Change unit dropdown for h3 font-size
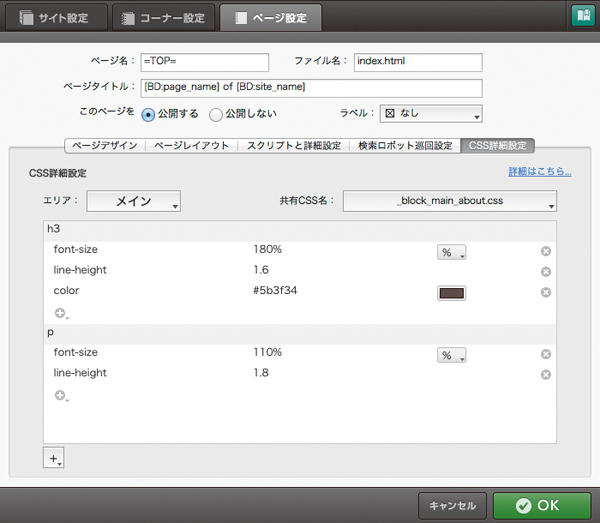600x523 pixels. coord(452,252)
